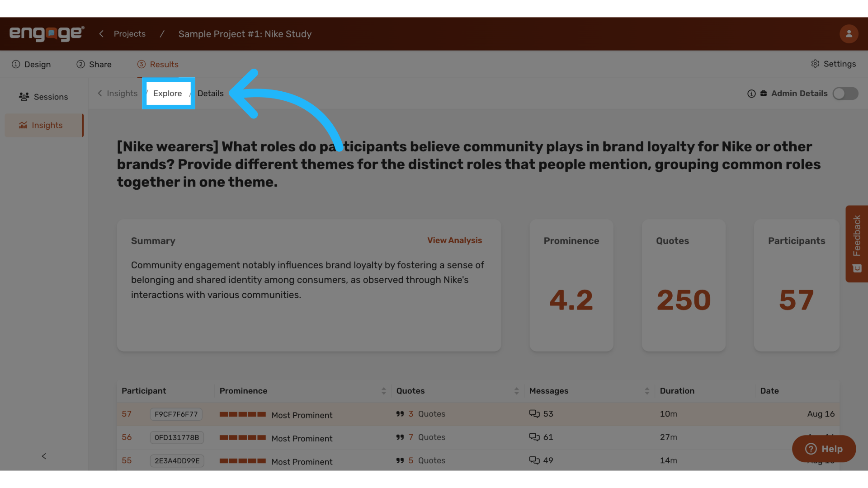Open the user profile avatar
The height and width of the screenshot is (488, 868).
[x=849, y=34]
